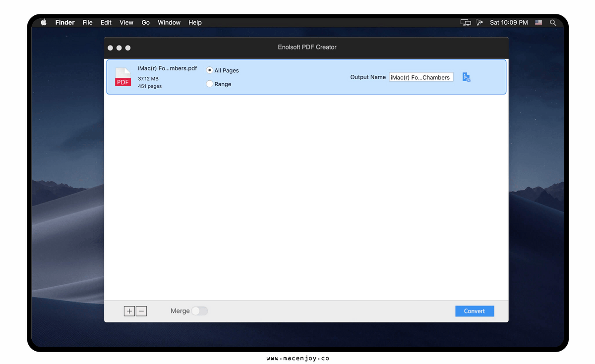Zoom the Enolsoft PDF Creator window
595x364 pixels.
point(128,48)
